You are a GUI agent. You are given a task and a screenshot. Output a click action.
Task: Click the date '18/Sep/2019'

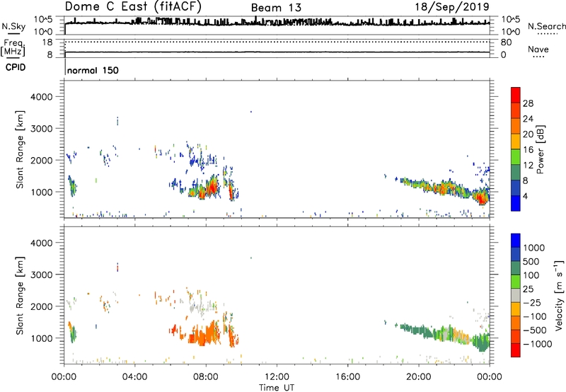(452, 6)
